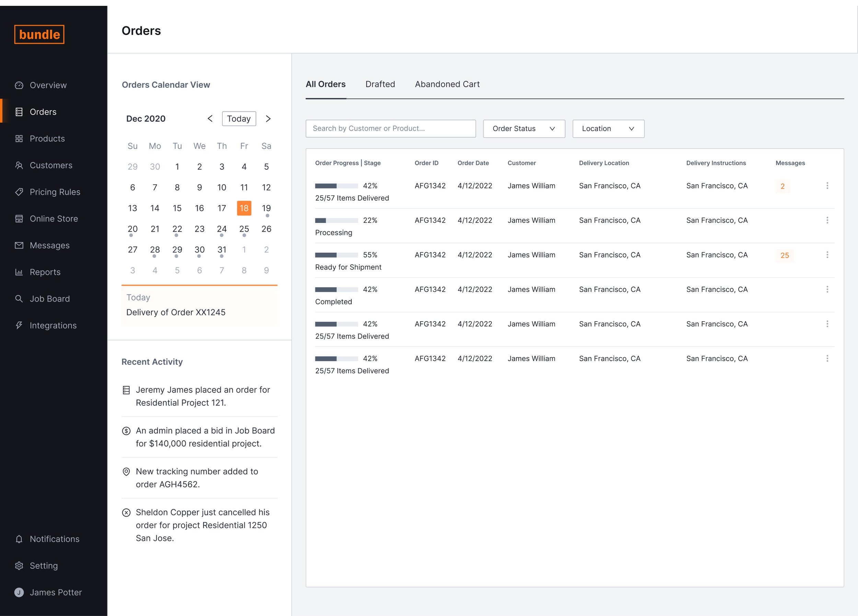The height and width of the screenshot is (616, 858).
Task: Click the Overview navigation icon
Action: [19, 84]
